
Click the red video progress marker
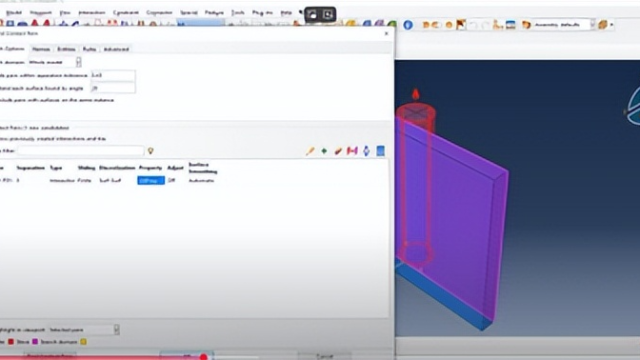point(203,357)
